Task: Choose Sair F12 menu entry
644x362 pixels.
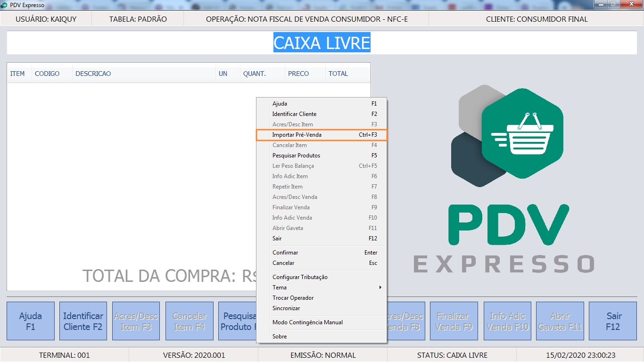Action: tap(321, 239)
